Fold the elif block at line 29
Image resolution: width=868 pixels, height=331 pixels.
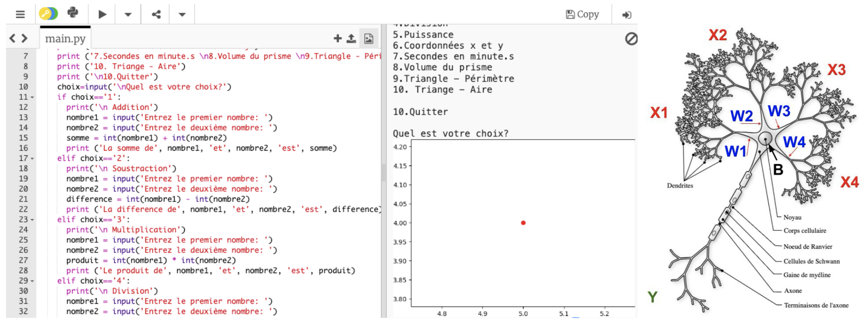[x=32, y=281]
